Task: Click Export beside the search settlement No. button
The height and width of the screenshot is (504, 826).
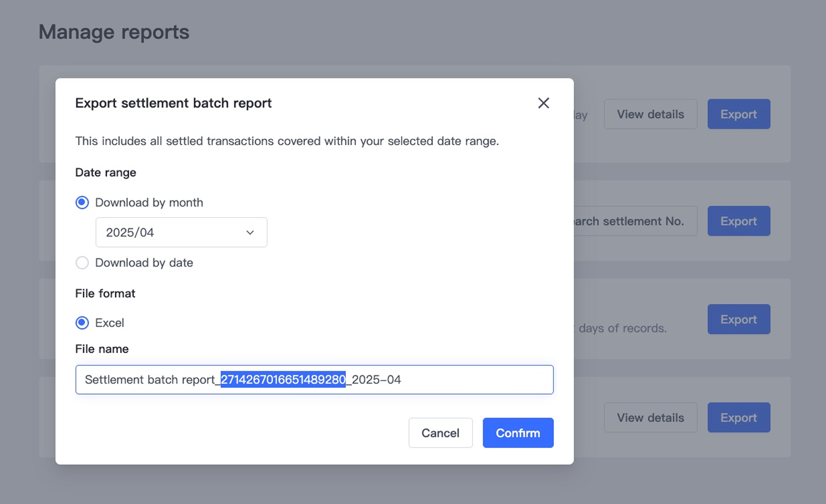Action: point(738,221)
